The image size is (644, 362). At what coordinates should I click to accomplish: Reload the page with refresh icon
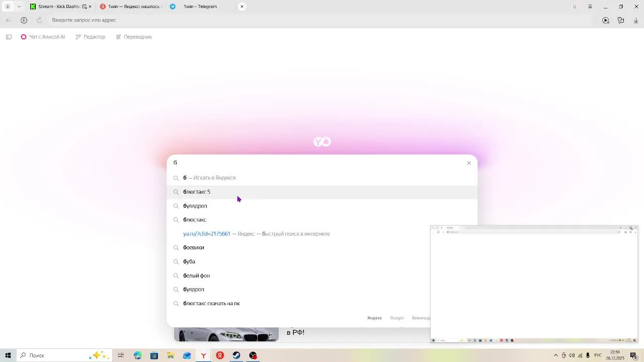pos(39,20)
